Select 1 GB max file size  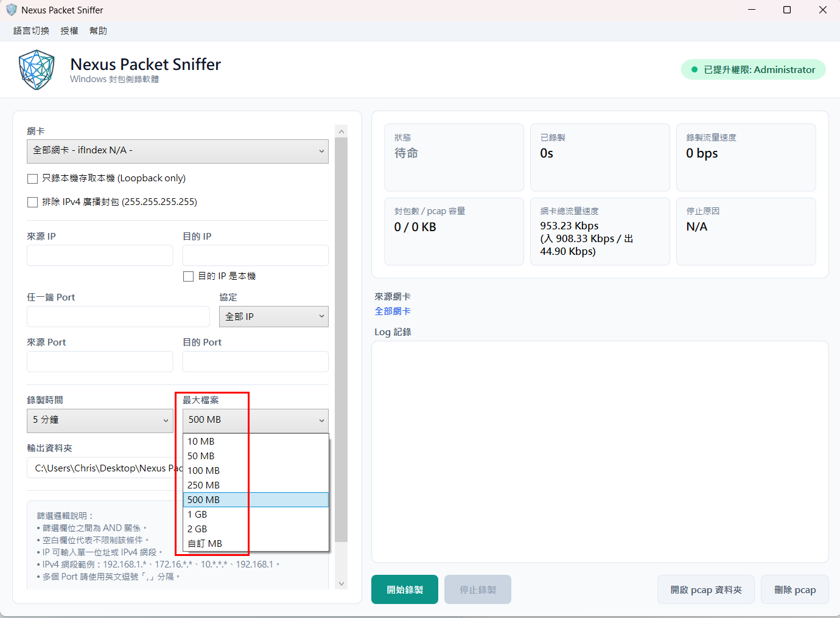[x=256, y=515]
